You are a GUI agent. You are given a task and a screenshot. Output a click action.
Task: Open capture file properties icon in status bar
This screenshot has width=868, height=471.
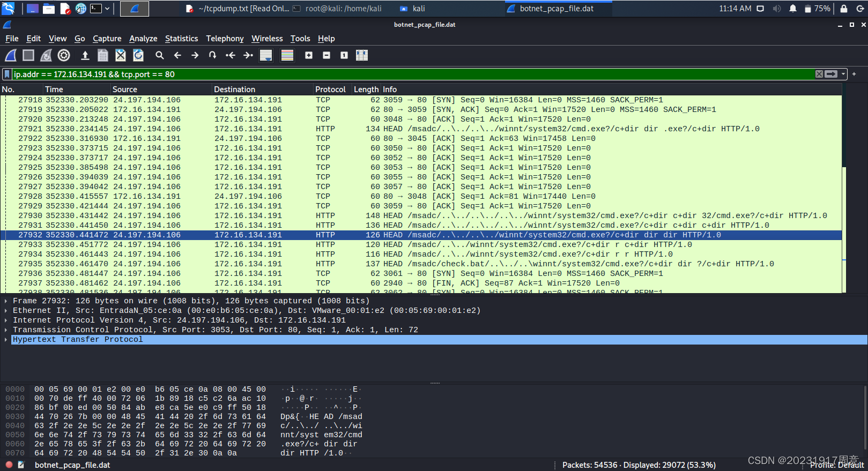[x=21, y=465]
